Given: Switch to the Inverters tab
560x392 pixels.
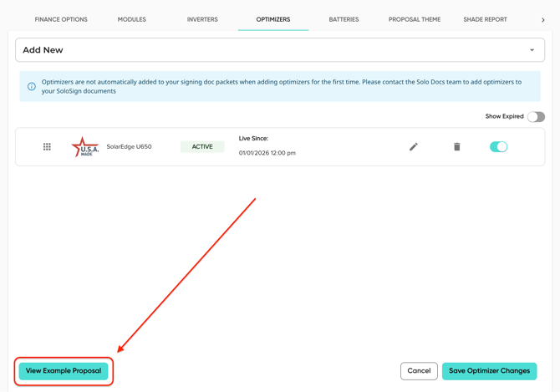Looking at the screenshot, I should pos(202,19).
